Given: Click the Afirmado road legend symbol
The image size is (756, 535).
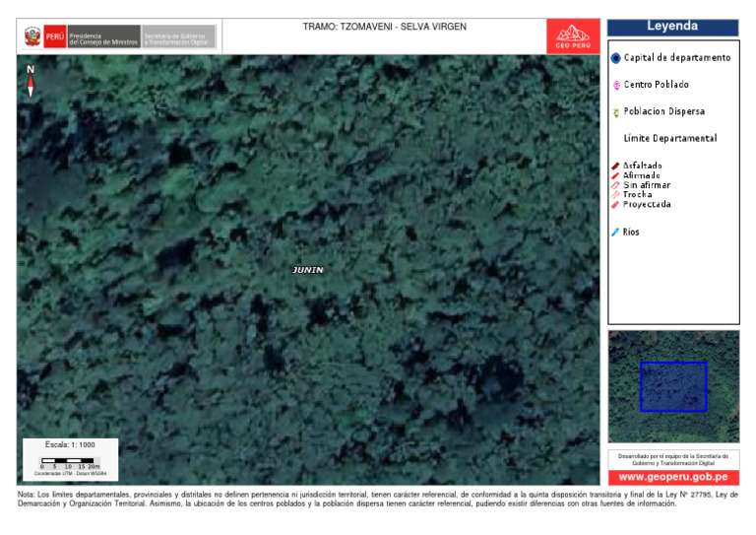Looking at the screenshot, I should (x=615, y=175).
